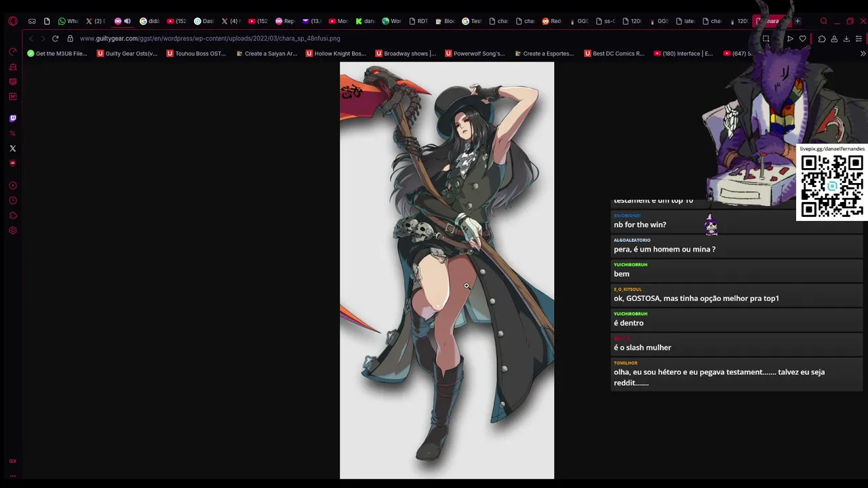This screenshot has width=868, height=488.
Task: Open 'Guilty Gear Osts' bookmark
Action: point(127,54)
